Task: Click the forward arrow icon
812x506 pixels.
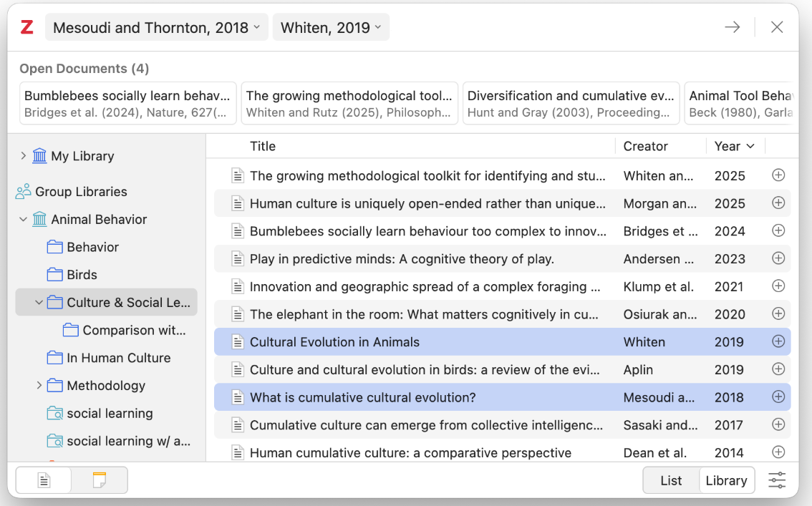Action: point(732,28)
